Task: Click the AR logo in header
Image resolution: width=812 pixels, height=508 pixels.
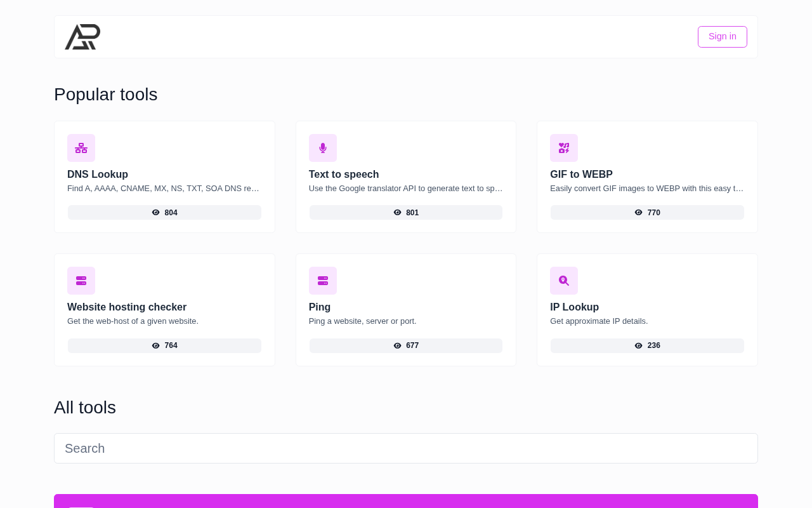Action: [x=82, y=37]
